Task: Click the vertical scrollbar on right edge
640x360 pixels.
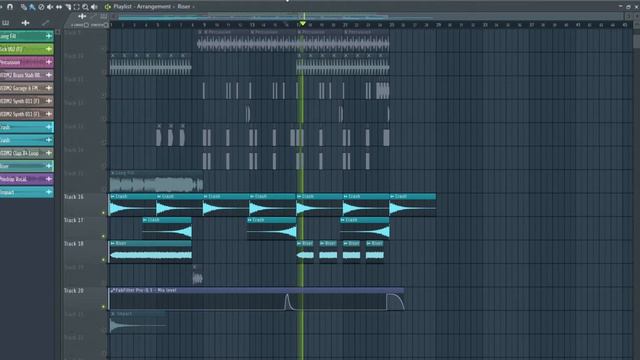Action: pyautogui.click(x=636, y=41)
